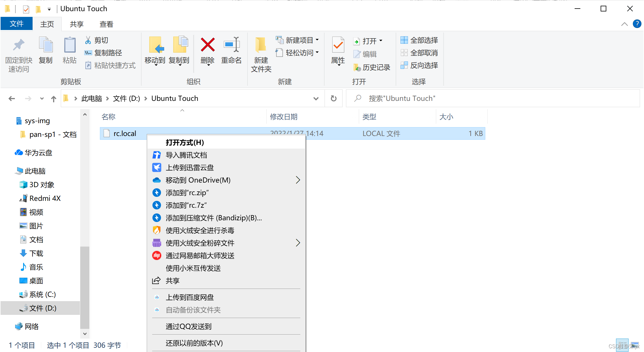Click Invert selection in ribbon
The width and height of the screenshot is (644, 352).
419,65
